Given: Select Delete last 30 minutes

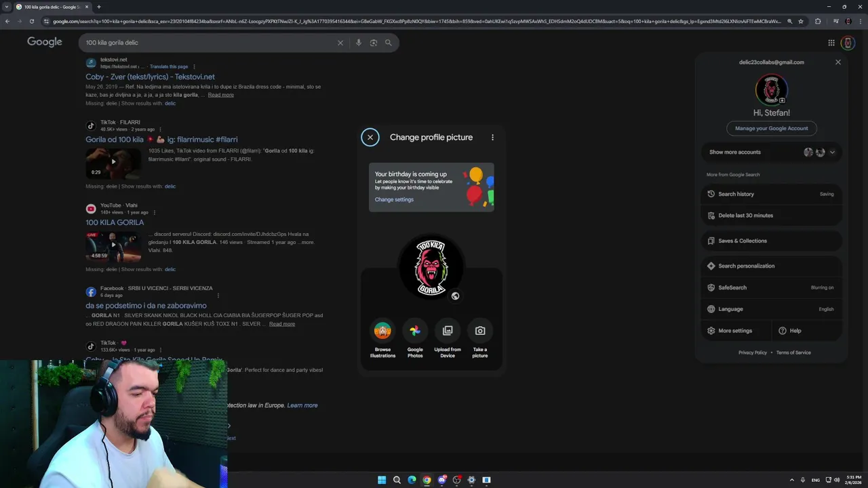Looking at the screenshot, I should 772,216.
